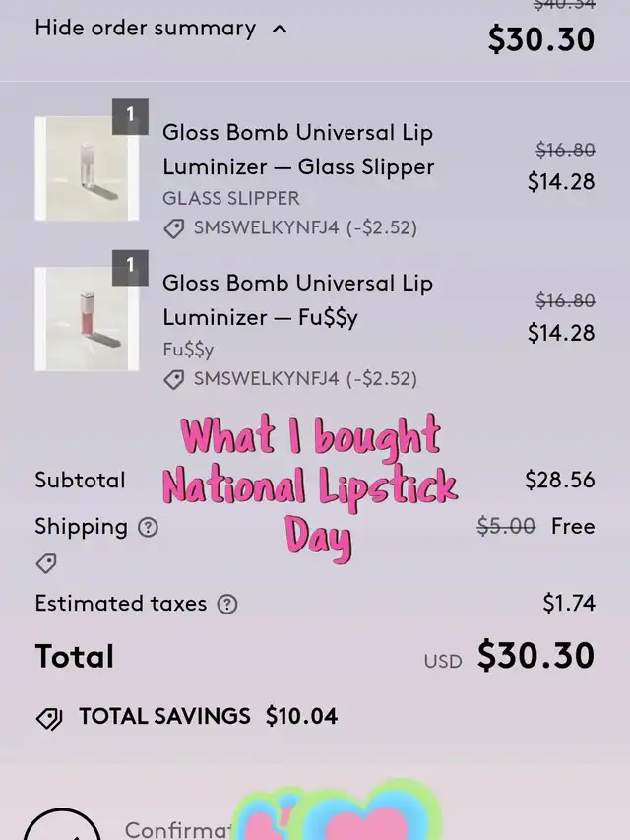630x840 pixels.
Task: Select the Gloss Bomb Glass Slipper title
Action: (x=297, y=150)
